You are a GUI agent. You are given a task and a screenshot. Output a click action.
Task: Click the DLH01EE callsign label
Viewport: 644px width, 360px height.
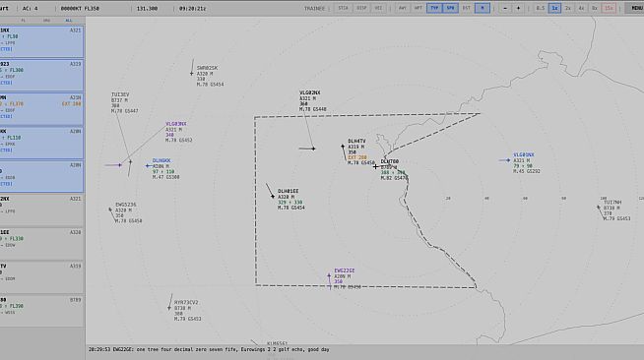(x=288, y=192)
